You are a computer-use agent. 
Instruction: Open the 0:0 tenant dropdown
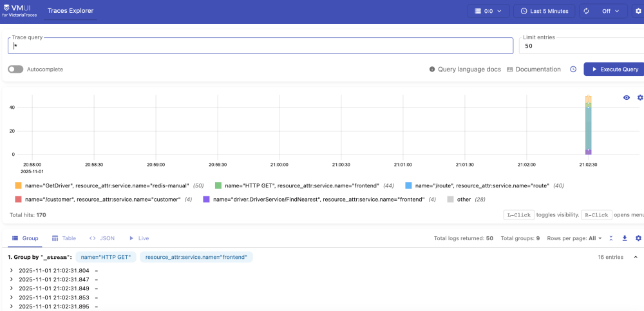(488, 12)
